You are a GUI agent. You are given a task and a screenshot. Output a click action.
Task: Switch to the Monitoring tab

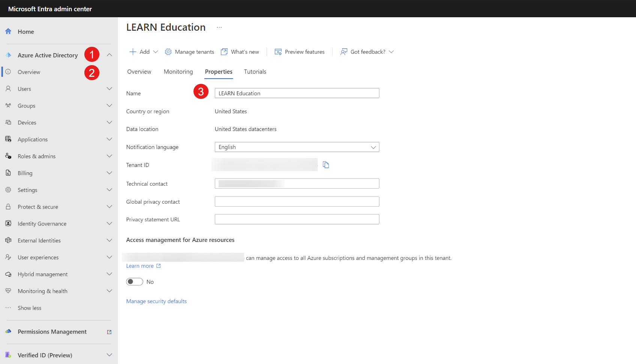pos(178,72)
